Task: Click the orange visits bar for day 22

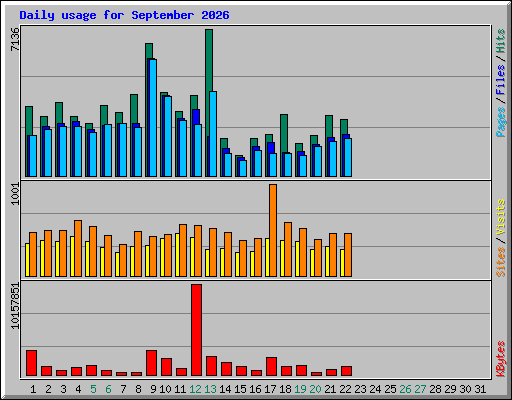Action: click(348, 255)
